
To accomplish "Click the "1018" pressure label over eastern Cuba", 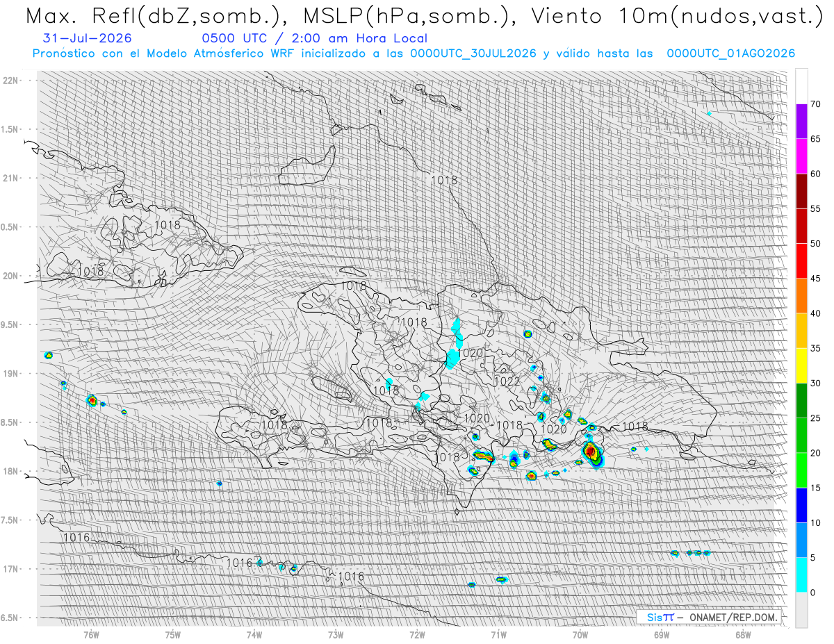I will pos(167,225).
